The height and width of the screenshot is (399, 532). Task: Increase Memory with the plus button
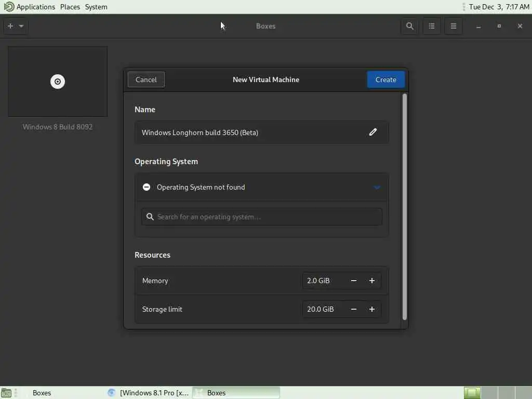(x=372, y=281)
